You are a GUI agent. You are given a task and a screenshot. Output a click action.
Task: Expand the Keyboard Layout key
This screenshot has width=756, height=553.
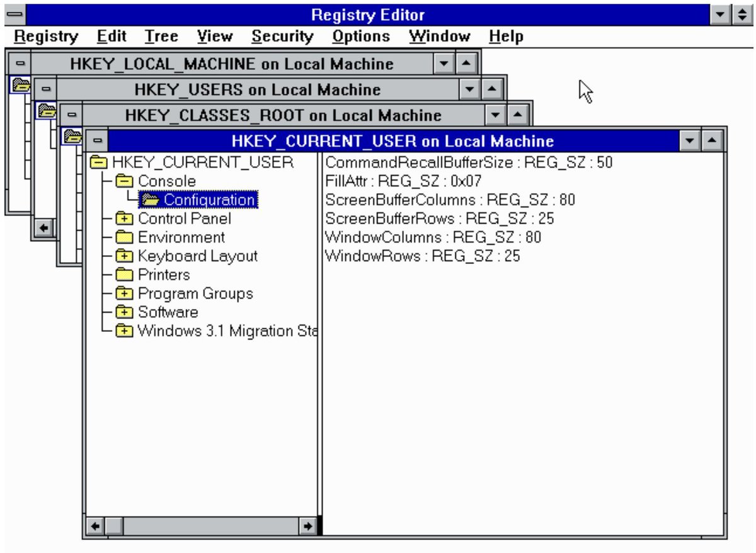pos(125,256)
